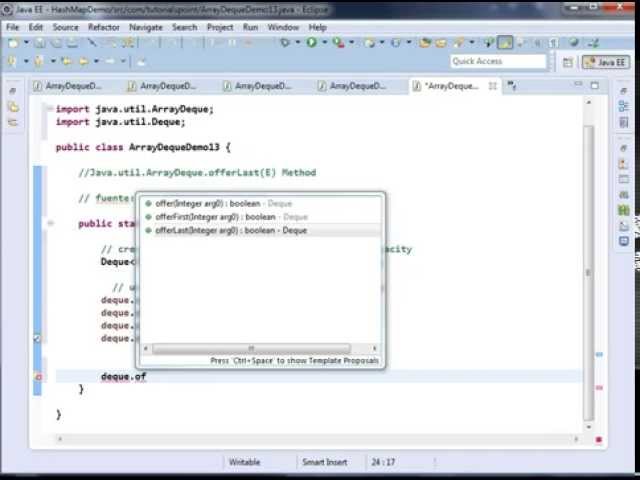Click the proposal popup scroll right arrow
The width and height of the screenshot is (640, 480).
tap(374, 349)
